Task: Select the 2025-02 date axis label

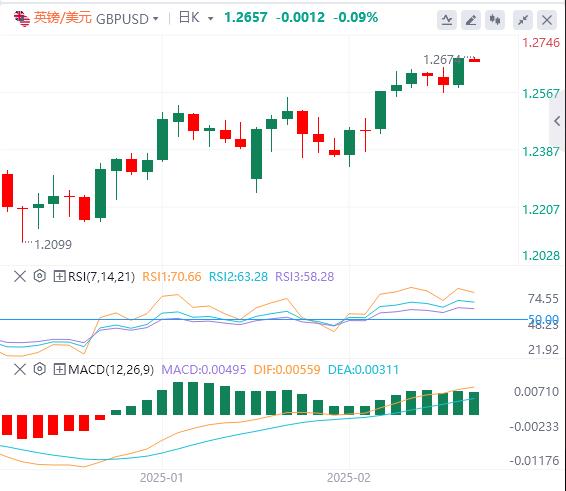Action: [x=349, y=478]
